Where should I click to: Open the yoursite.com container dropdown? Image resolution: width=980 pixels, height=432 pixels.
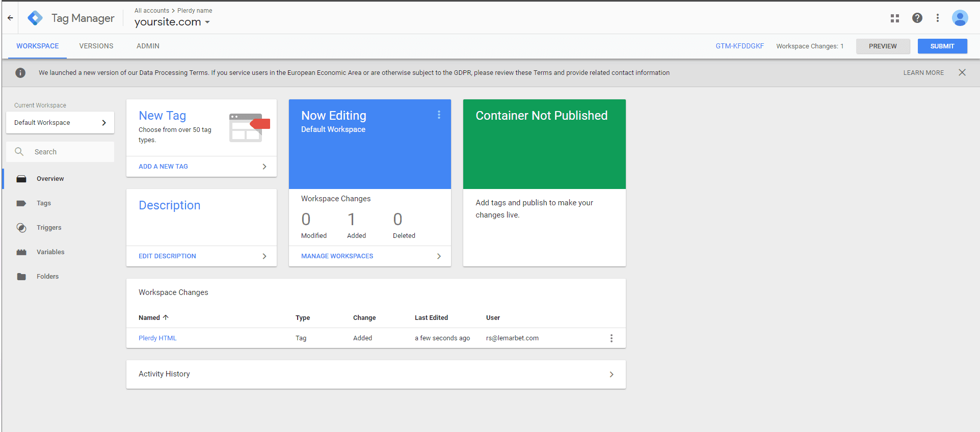172,22
